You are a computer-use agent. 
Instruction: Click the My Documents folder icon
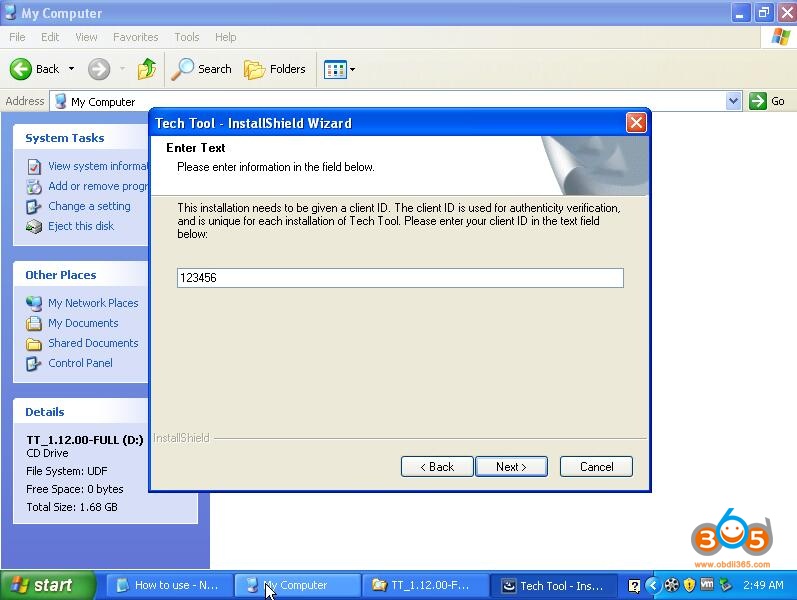[34, 323]
